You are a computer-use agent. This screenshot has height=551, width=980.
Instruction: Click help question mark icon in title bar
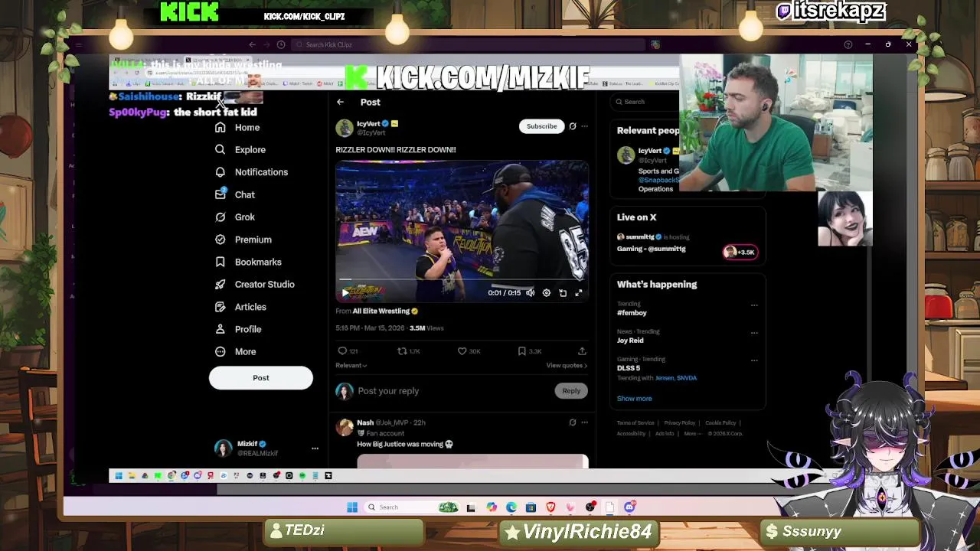848,44
